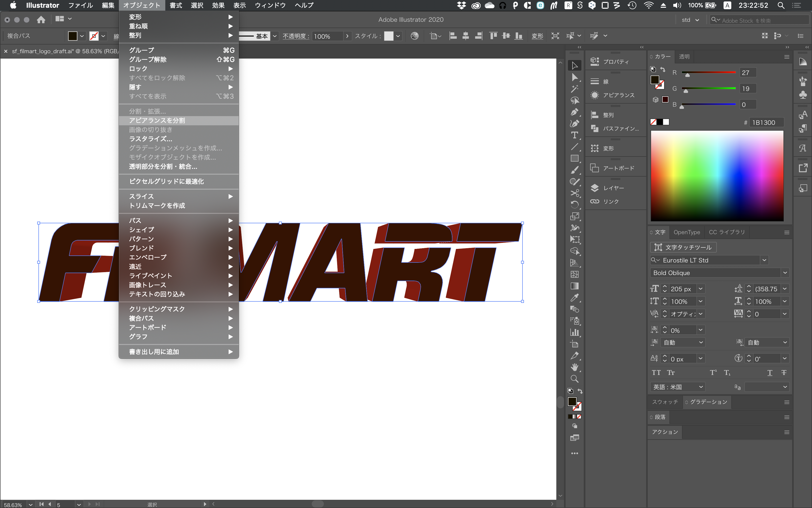Toggle Strikethrough in Character panel
The height and width of the screenshot is (508, 812).
[784, 373]
